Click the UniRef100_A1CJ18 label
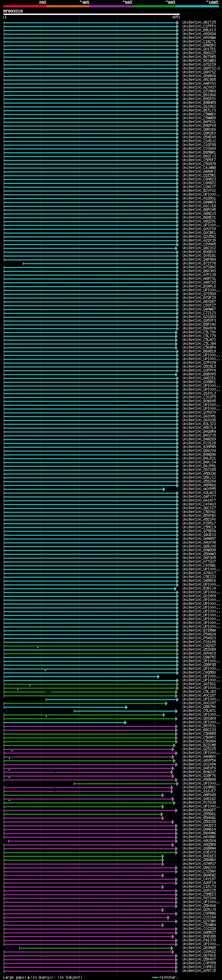 [x=199, y=206]
